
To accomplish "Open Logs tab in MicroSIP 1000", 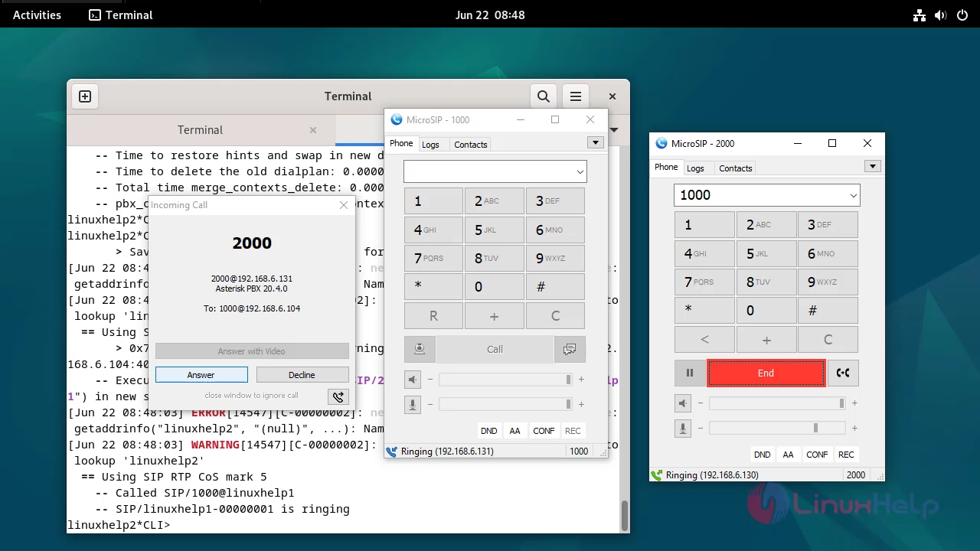I will click(431, 145).
